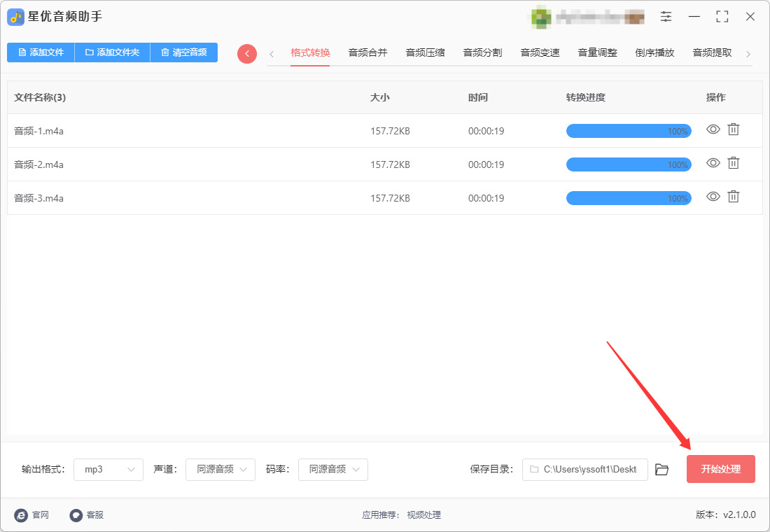Click the 客服 chat bubble icon
Image resolution: width=770 pixels, height=532 pixels.
[76, 514]
